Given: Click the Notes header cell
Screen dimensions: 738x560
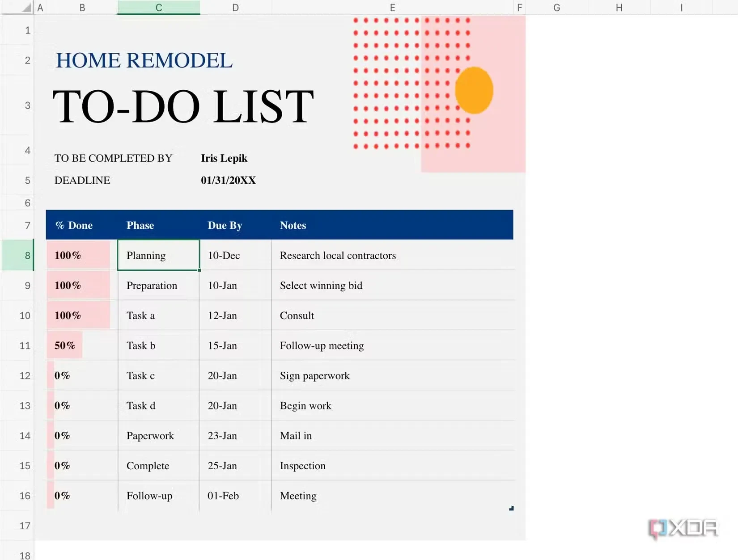Looking at the screenshot, I should 293,225.
